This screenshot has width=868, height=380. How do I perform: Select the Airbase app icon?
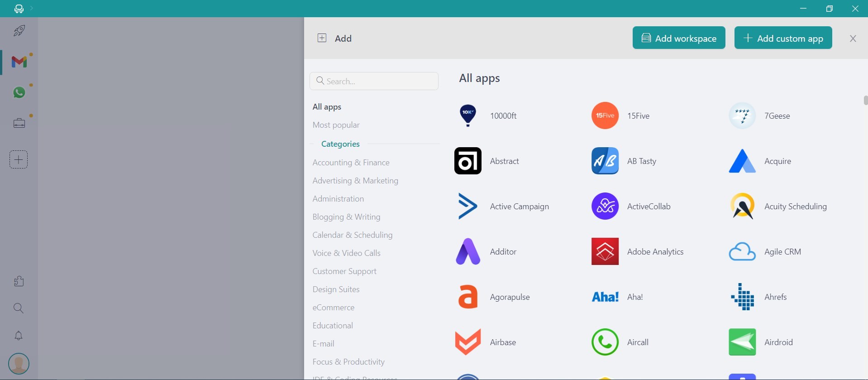click(468, 342)
